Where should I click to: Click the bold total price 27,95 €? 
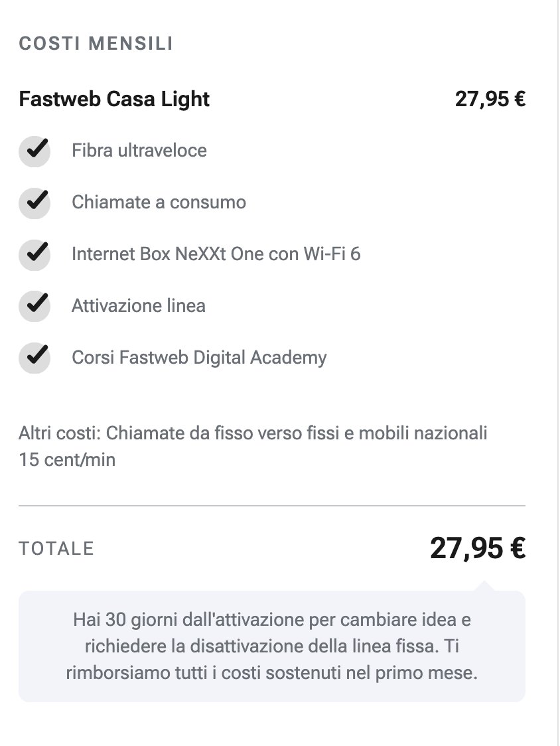coord(478,548)
